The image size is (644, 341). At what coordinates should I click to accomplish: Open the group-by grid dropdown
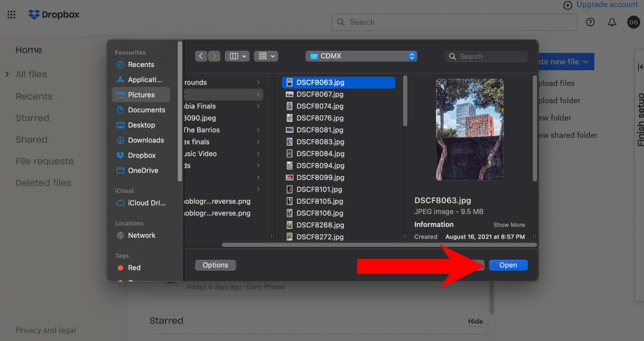(x=266, y=56)
